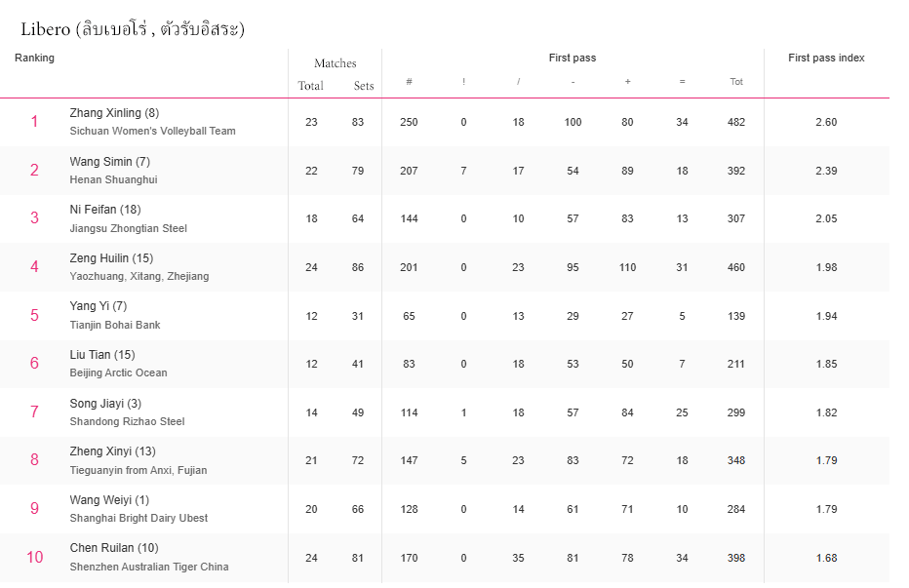
Task: Click the Ranking column header
Action: [x=34, y=59]
